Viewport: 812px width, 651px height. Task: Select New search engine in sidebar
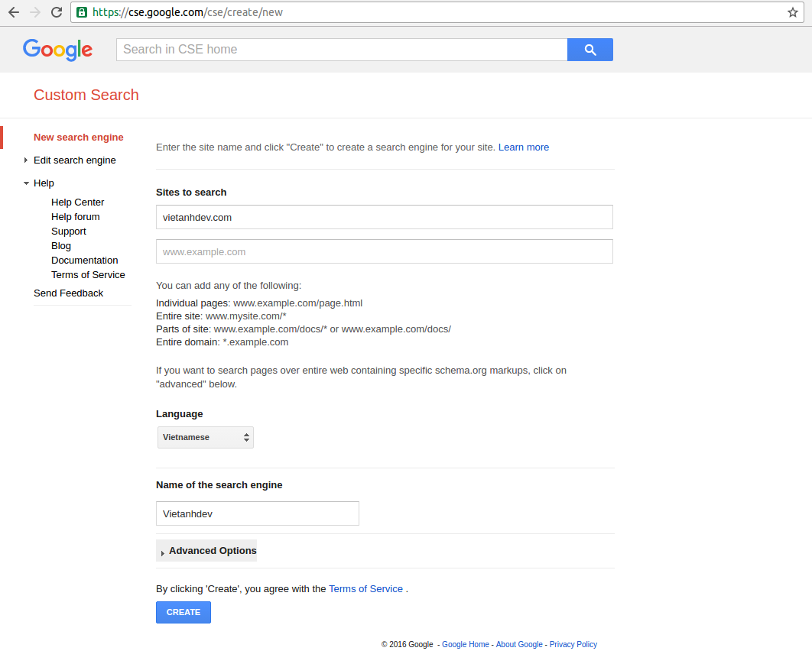tap(78, 138)
